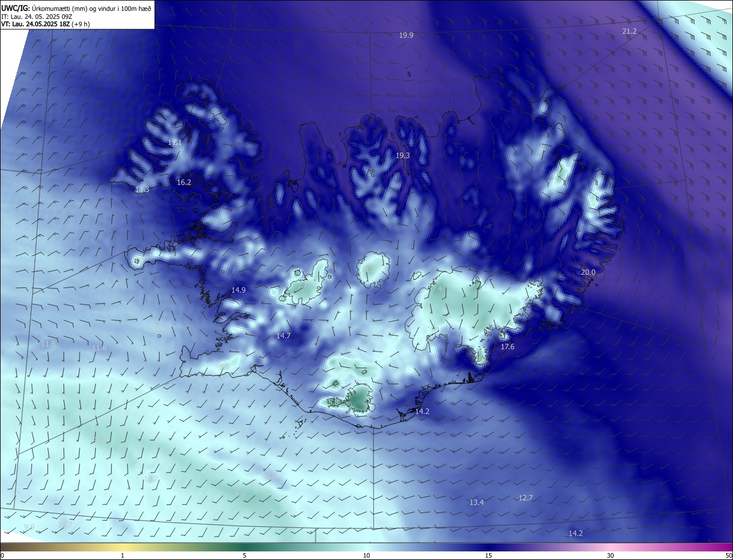
Task: Click the color scale tick label 5
Action: pos(245,555)
